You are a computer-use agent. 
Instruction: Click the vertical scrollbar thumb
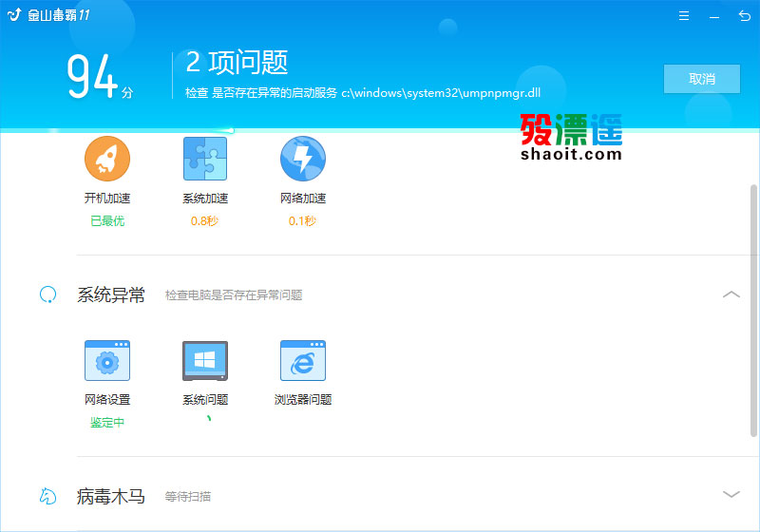tap(753, 310)
